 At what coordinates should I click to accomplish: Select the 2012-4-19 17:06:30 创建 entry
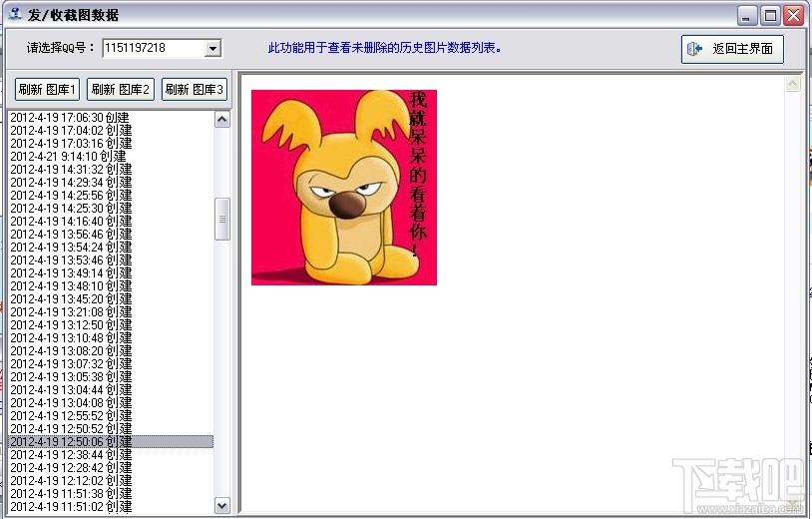pos(111,118)
